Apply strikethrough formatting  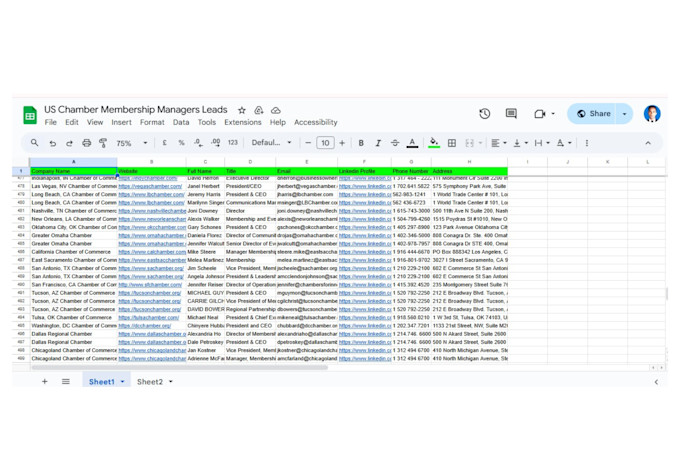395,143
